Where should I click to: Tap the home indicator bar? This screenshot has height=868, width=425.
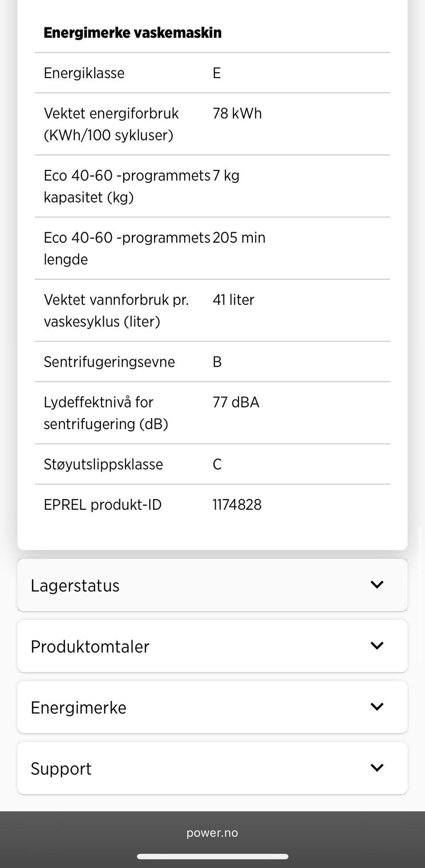212,856
